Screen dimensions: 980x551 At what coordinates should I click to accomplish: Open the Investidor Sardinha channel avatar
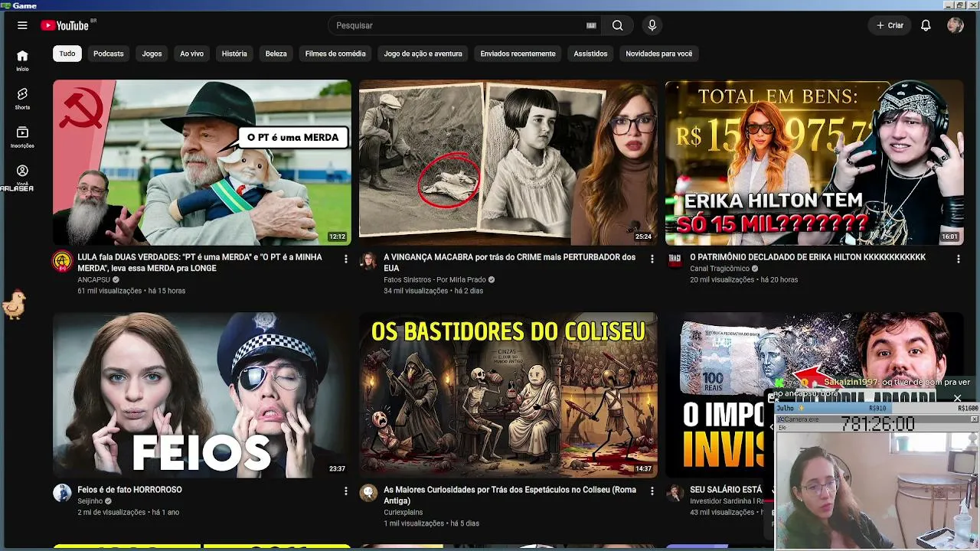tap(675, 494)
